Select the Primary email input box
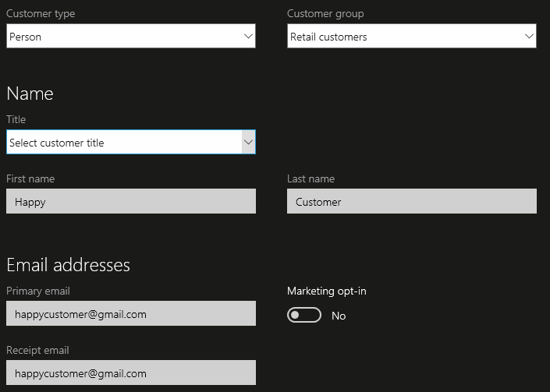 pyautogui.click(x=130, y=314)
